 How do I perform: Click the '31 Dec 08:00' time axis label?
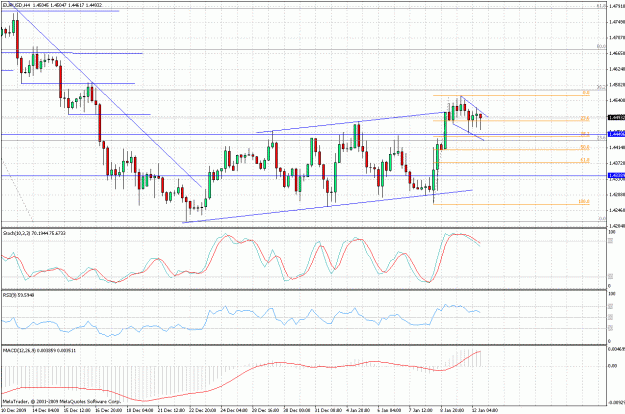pyautogui.click(x=328, y=410)
